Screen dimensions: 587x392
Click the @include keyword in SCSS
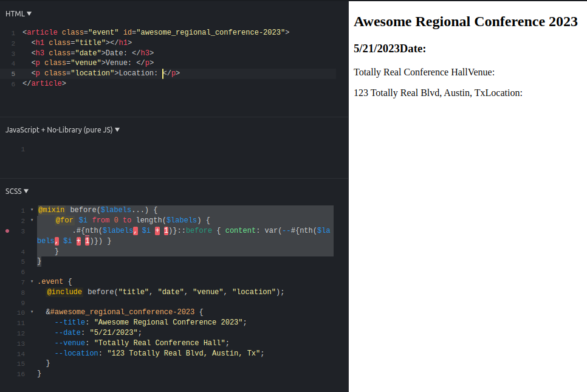(x=64, y=292)
